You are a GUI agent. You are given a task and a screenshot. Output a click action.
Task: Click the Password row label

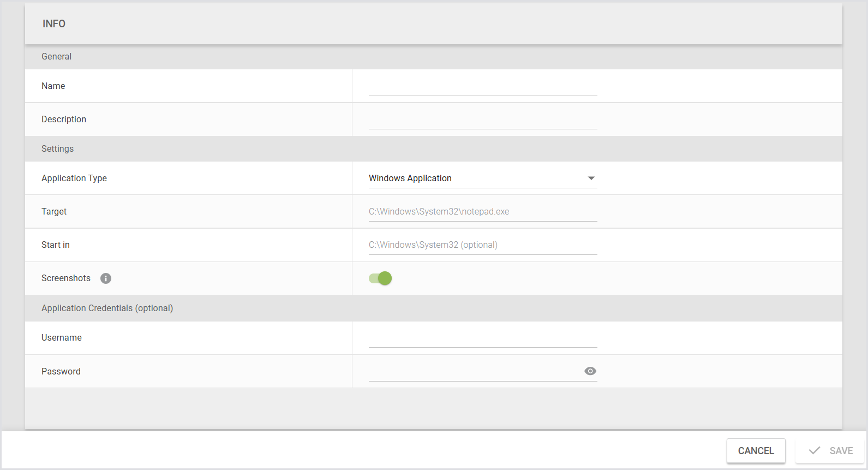pos(61,372)
